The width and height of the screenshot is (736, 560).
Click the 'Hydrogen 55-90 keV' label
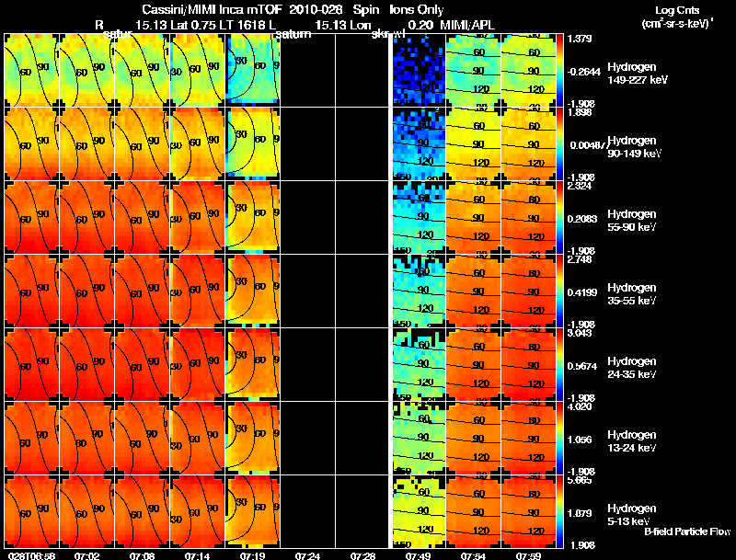pyautogui.click(x=632, y=221)
